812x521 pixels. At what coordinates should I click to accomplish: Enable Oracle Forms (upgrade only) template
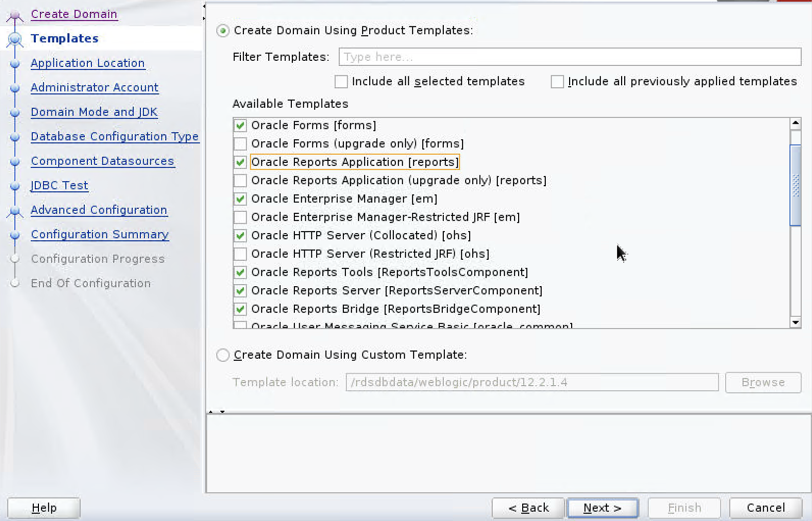tap(240, 144)
